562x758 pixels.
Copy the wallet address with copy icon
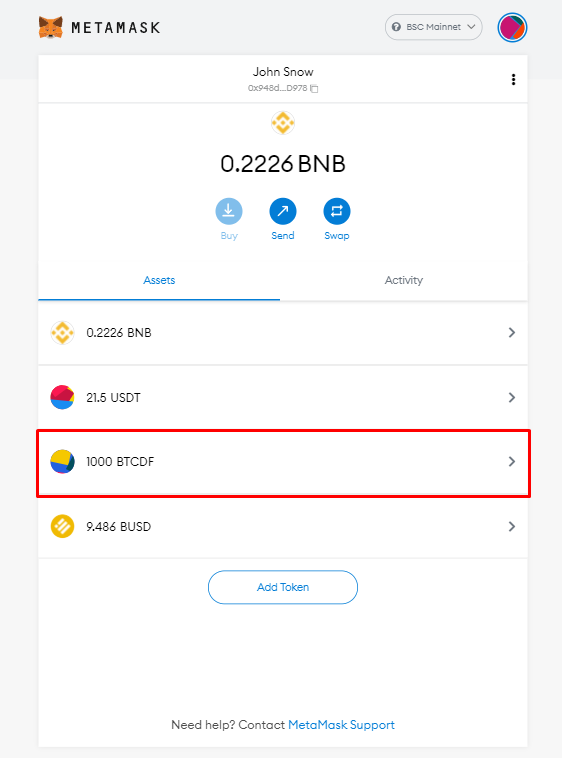point(314,88)
